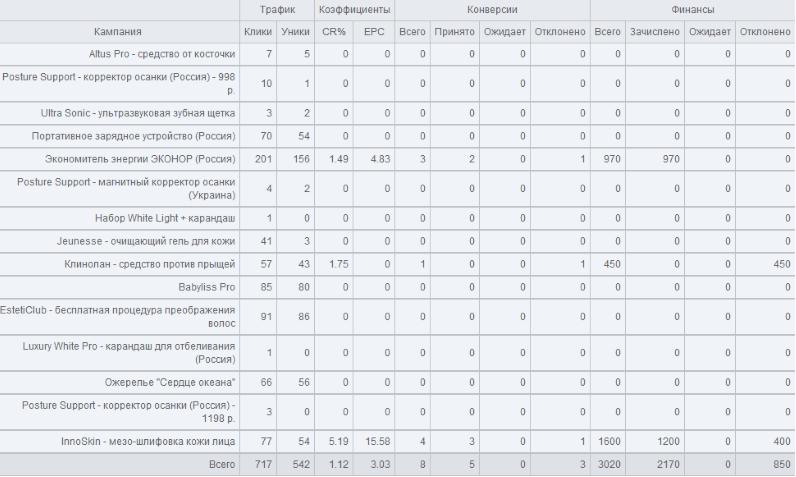Click the CR% value 5.19 for InnoSkin
Viewport: 796px width, 477px height.
click(x=339, y=441)
